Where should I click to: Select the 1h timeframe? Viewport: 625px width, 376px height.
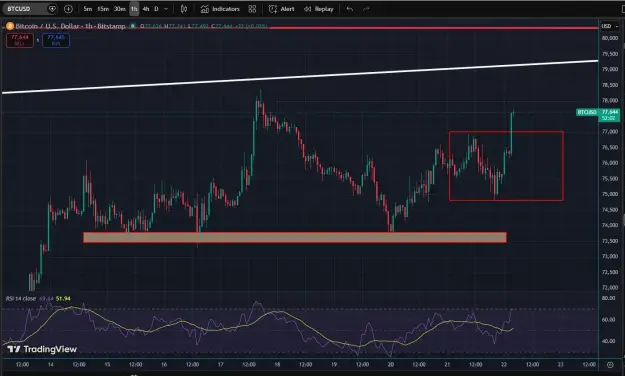pyautogui.click(x=134, y=9)
